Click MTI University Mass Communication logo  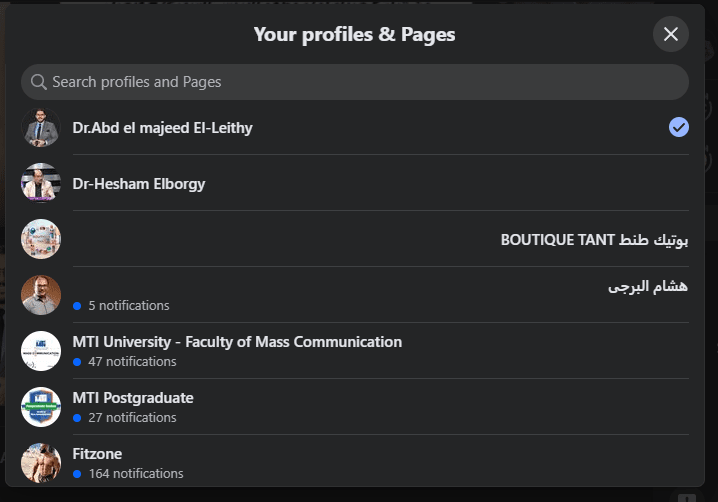tap(41, 352)
